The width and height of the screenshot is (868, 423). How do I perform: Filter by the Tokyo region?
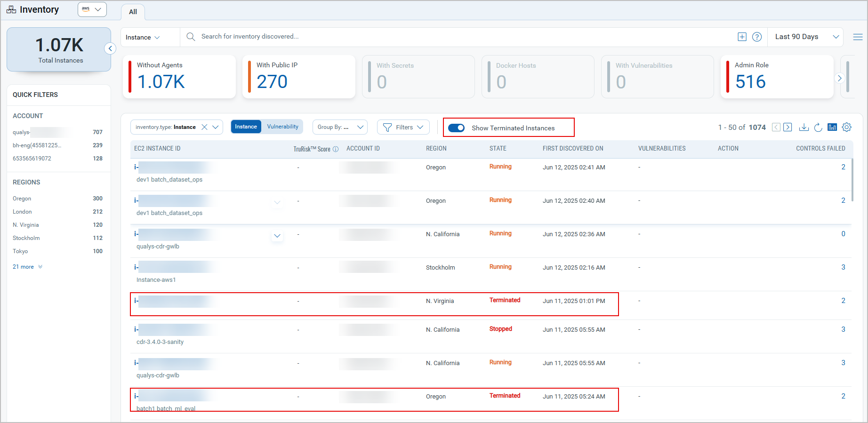57,251
